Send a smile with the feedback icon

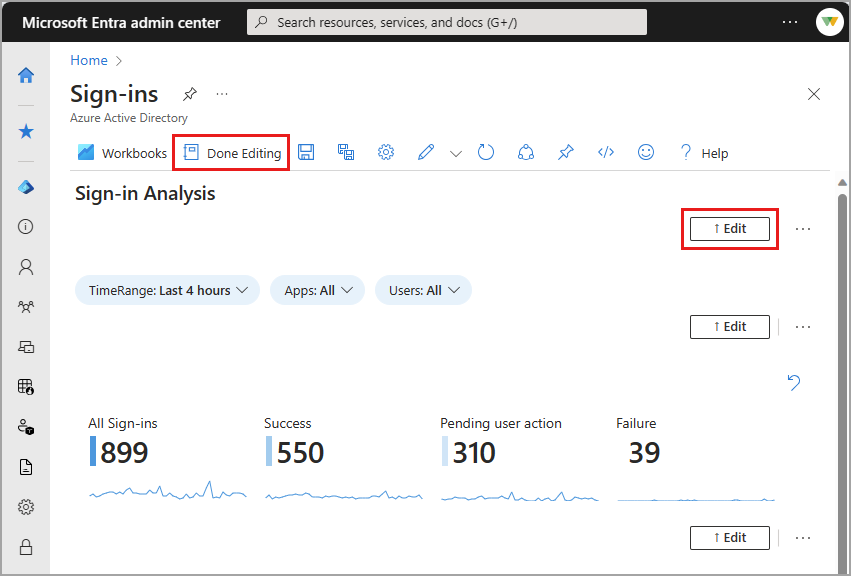tap(645, 152)
